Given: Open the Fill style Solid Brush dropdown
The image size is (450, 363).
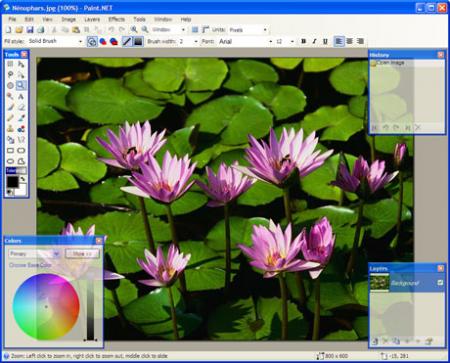Looking at the screenshot, I should pyautogui.click(x=80, y=41).
